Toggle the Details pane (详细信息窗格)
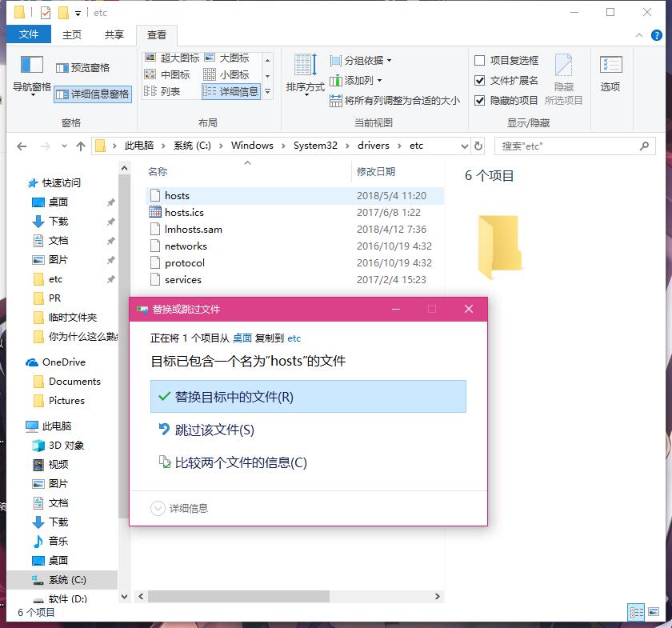This screenshot has height=628, width=672. [x=93, y=94]
